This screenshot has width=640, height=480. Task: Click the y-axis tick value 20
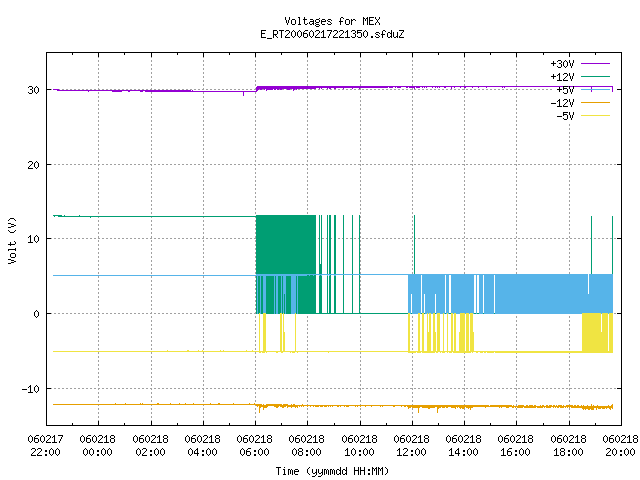point(33,165)
